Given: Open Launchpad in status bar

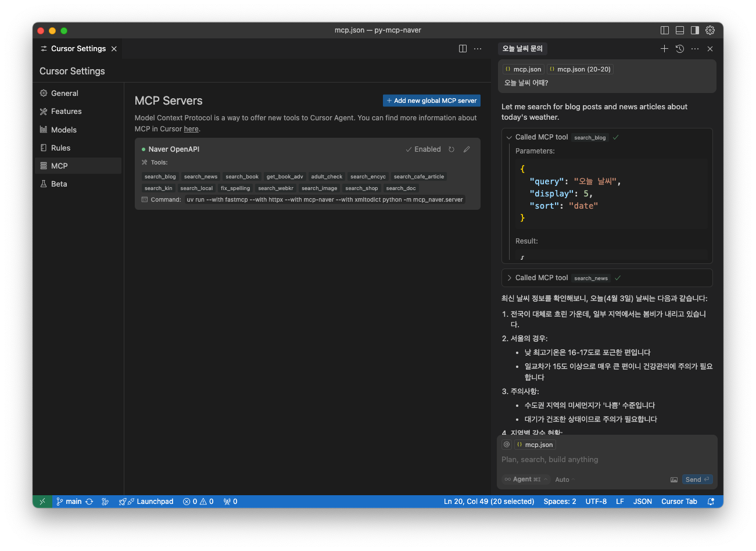Looking at the screenshot, I should tap(146, 502).
